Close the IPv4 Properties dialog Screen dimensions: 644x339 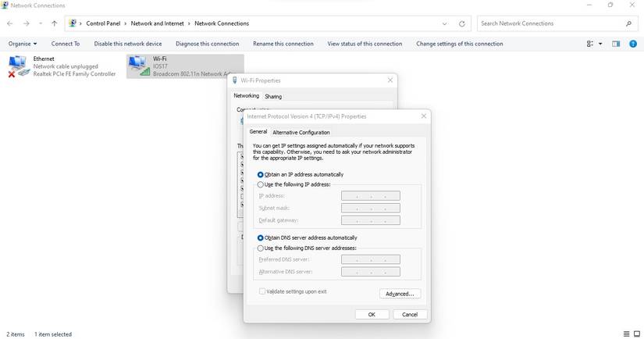pyautogui.click(x=423, y=116)
